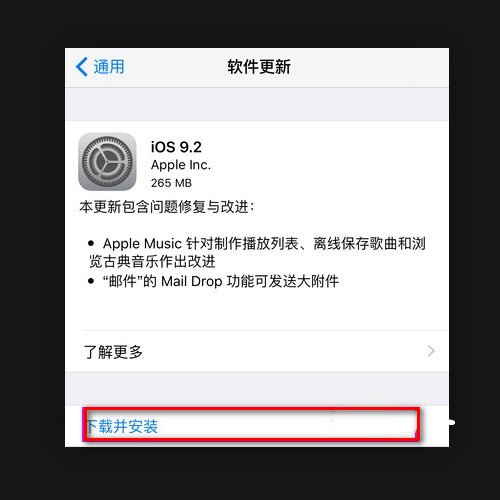Image resolution: width=500 pixels, height=500 pixels.
Task: Tap the 265 MB update size
Action: pyautogui.click(x=171, y=183)
